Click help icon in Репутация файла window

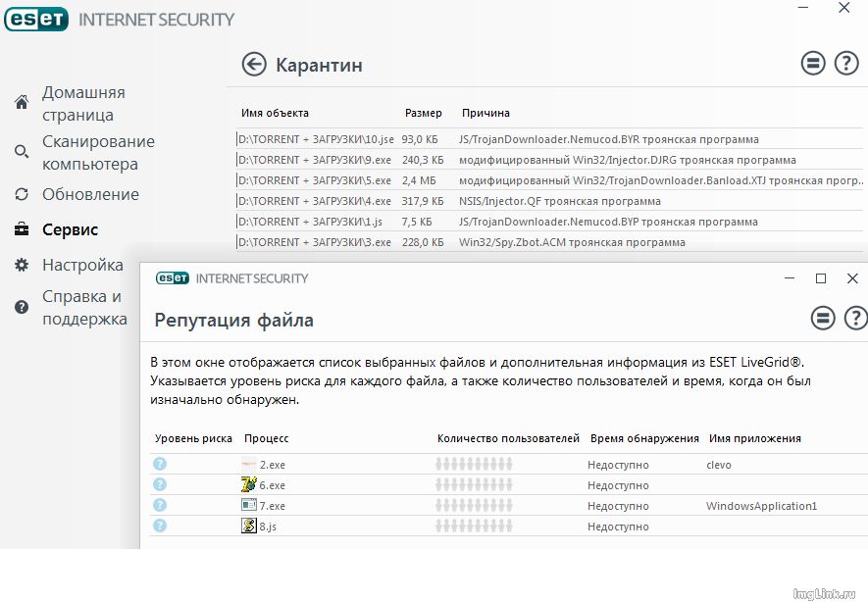pyautogui.click(x=855, y=318)
